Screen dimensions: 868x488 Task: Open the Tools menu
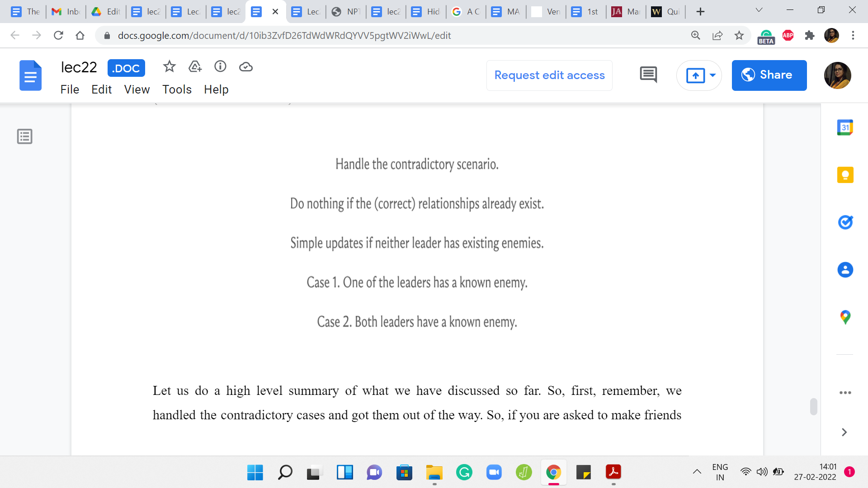pyautogui.click(x=177, y=89)
